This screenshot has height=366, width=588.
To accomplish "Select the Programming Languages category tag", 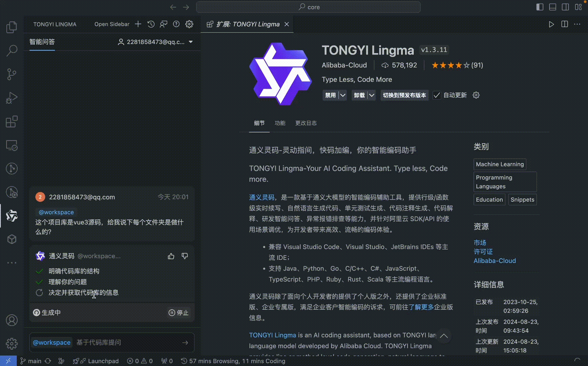I will pyautogui.click(x=505, y=182).
